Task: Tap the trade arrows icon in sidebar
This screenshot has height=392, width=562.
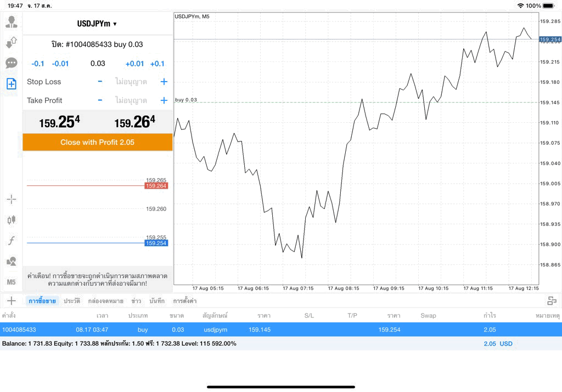Action: point(12,42)
